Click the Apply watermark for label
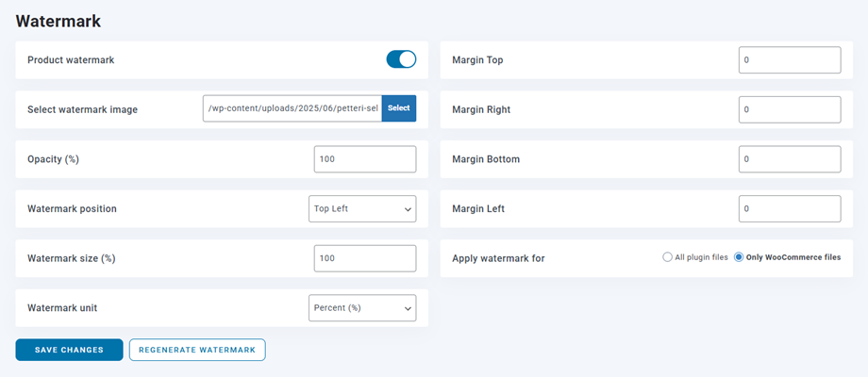868x377 pixels. [x=498, y=258]
